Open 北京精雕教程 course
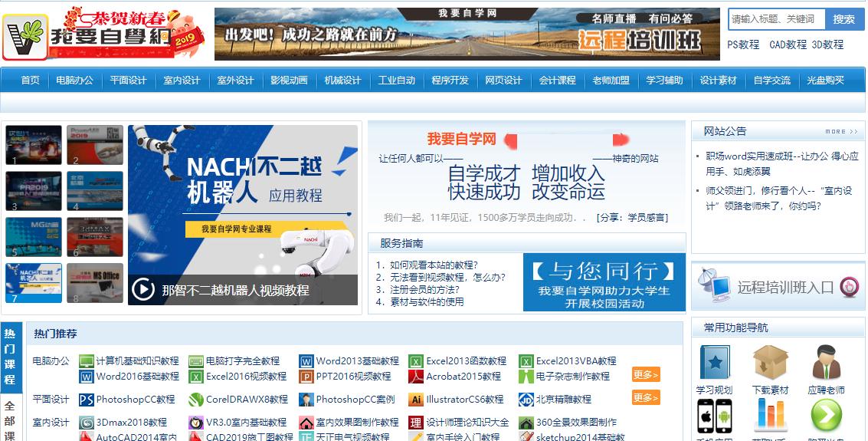Image resolution: width=868 pixels, height=441 pixels. click(x=564, y=400)
